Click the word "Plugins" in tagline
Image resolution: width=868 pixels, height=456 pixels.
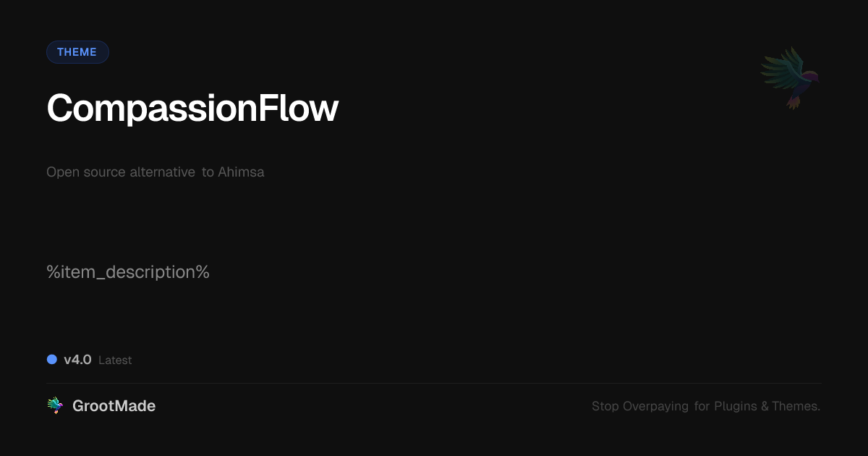[x=736, y=407]
